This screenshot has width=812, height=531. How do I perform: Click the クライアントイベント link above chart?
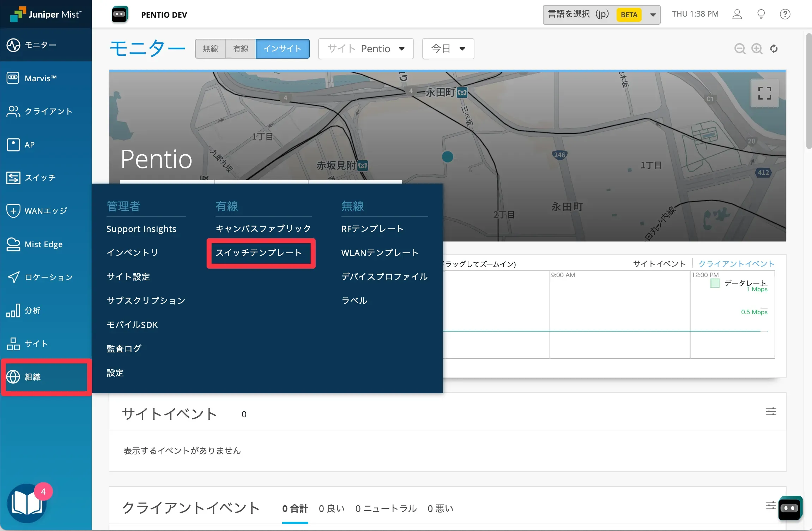pos(736,264)
